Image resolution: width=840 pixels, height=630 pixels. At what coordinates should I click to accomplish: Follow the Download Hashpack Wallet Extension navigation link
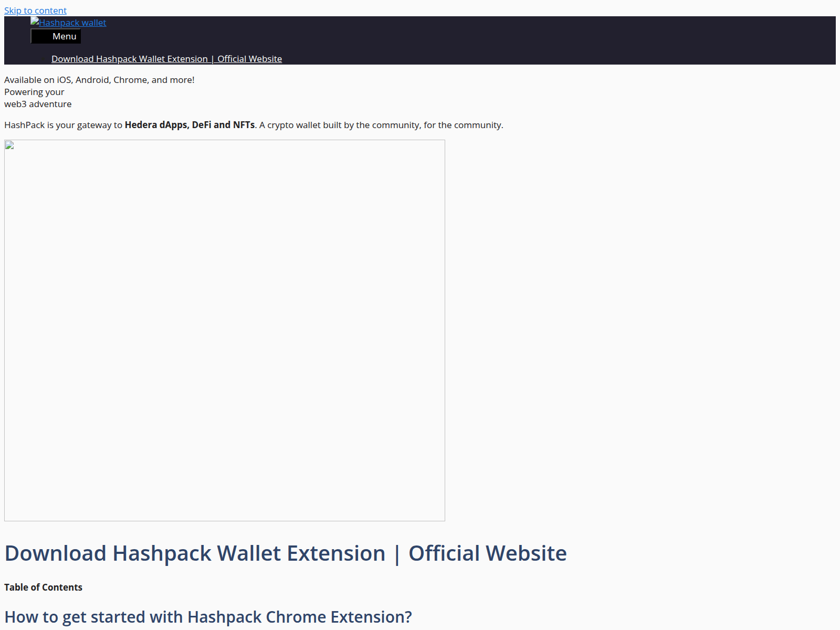(166, 59)
